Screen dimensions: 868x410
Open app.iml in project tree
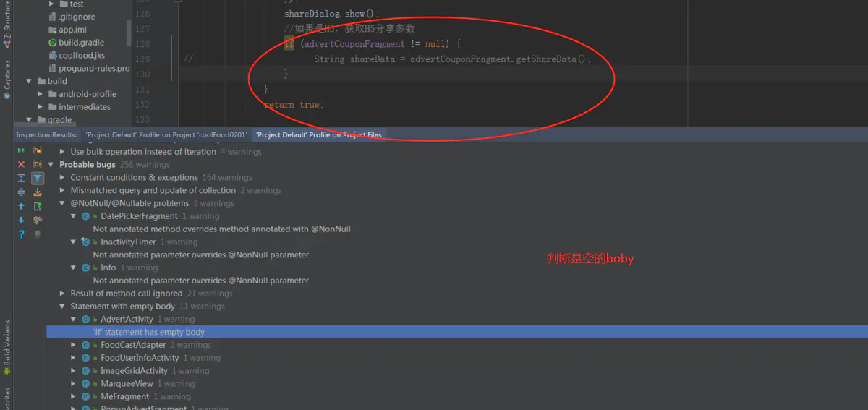click(x=72, y=30)
